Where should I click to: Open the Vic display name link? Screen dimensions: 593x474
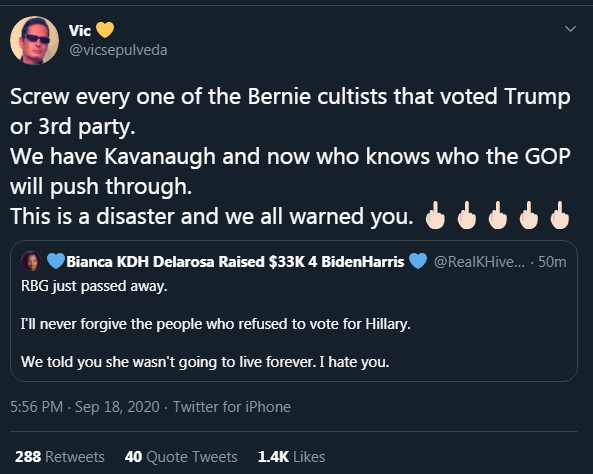[x=80, y=31]
